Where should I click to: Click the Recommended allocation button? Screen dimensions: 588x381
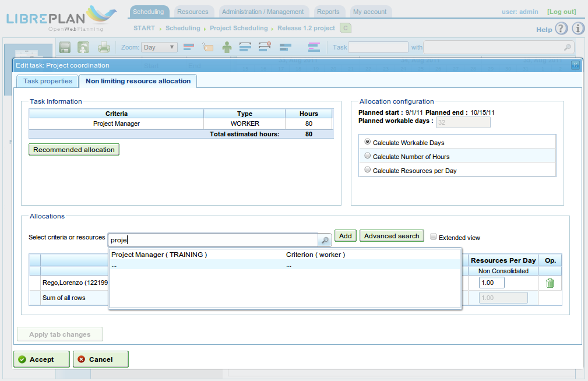pyautogui.click(x=74, y=150)
